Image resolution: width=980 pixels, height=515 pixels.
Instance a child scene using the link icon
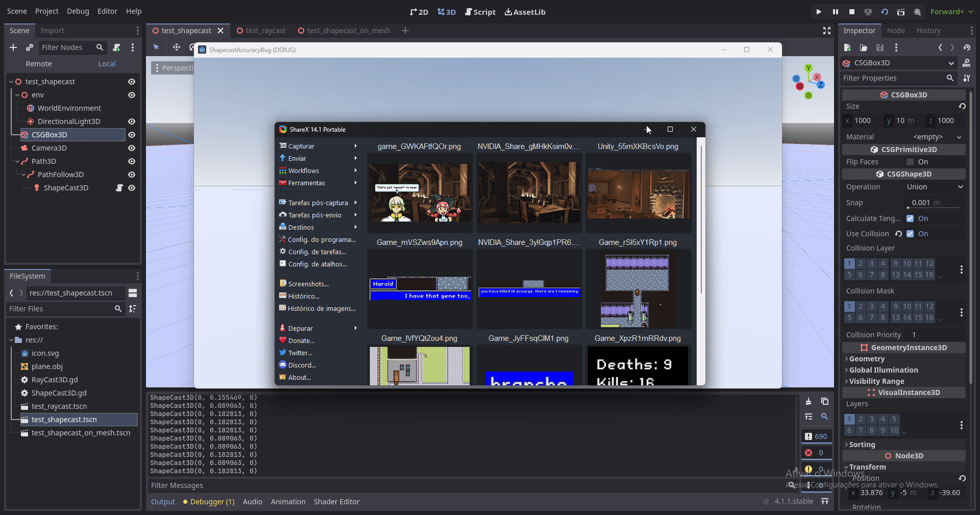tap(30, 47)
